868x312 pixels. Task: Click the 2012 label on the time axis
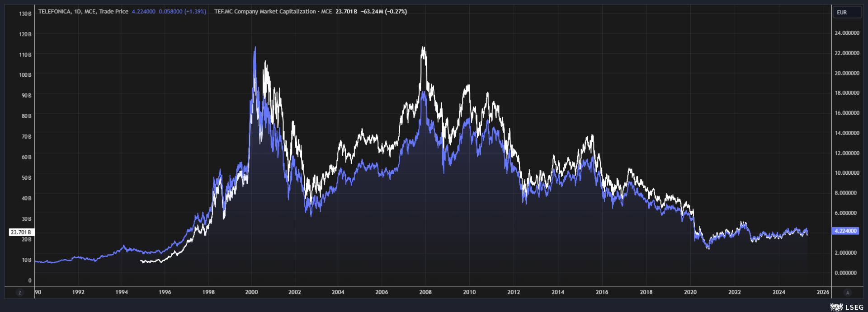click(x=514, y=292)
